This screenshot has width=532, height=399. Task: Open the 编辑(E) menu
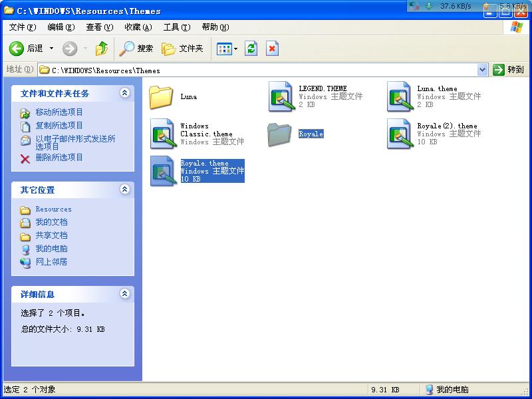tap(61, 27)
